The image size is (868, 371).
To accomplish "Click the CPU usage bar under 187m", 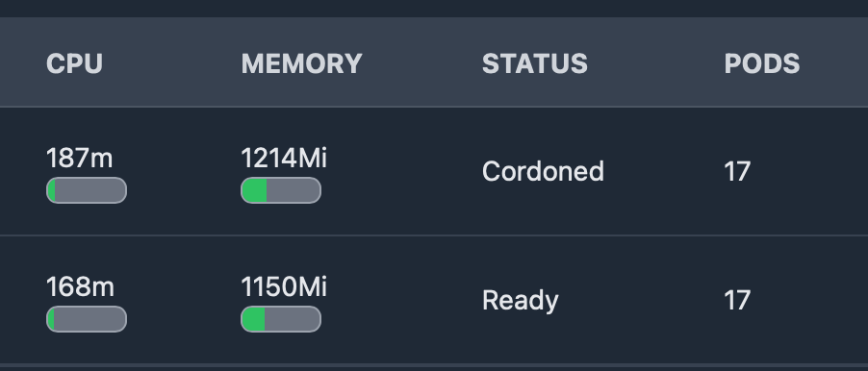I will tap(87, 190).
